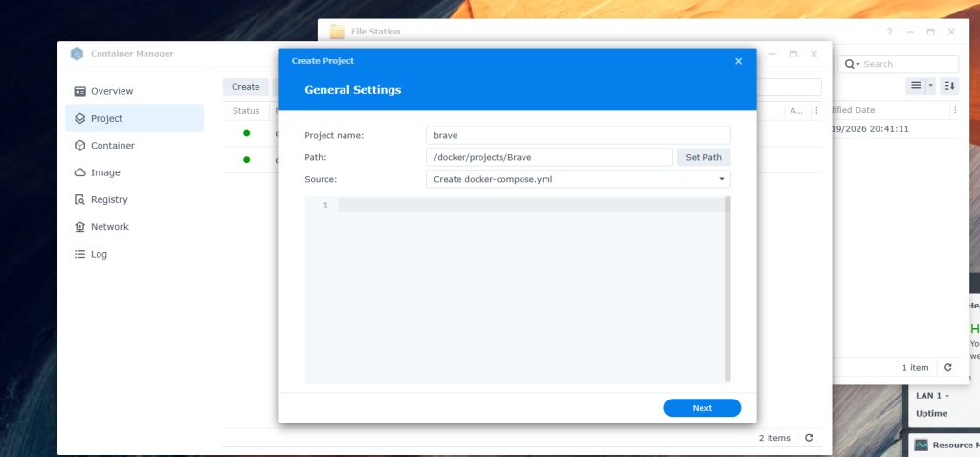Viewport: 980px width, 457px height.
Task: Click the Container cube icon
Action: coord(80,146)
